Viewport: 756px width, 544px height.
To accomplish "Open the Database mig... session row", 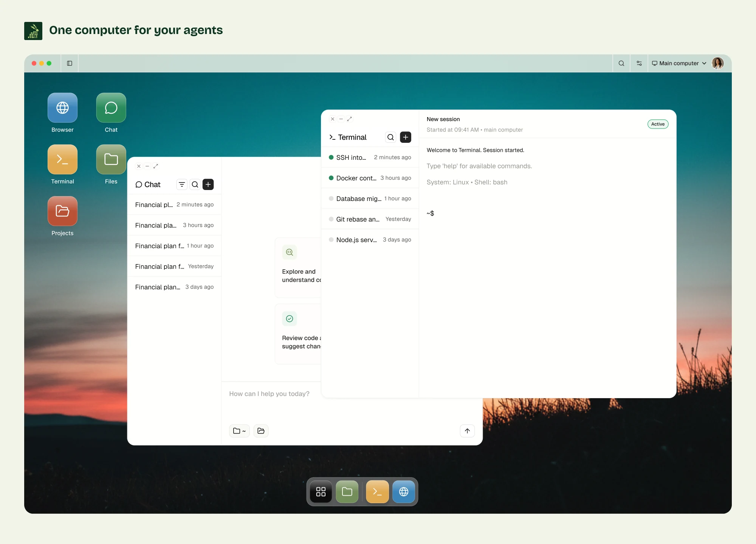I will click(370, 199).
